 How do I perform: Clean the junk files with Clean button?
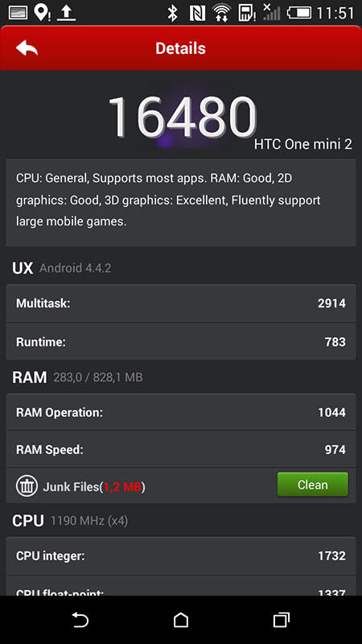[x=312, y=485]
